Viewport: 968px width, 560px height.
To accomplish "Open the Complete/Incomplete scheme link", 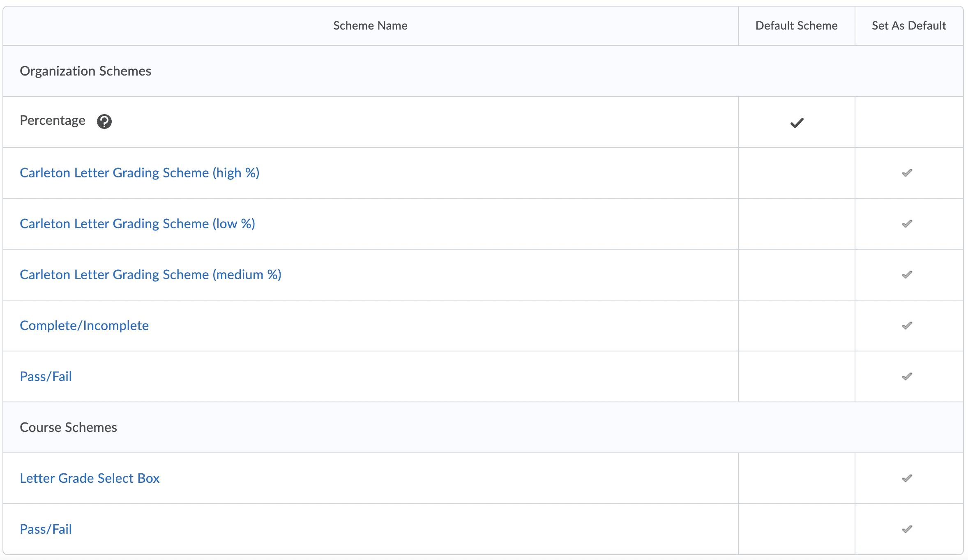I will tap(84, 326).
